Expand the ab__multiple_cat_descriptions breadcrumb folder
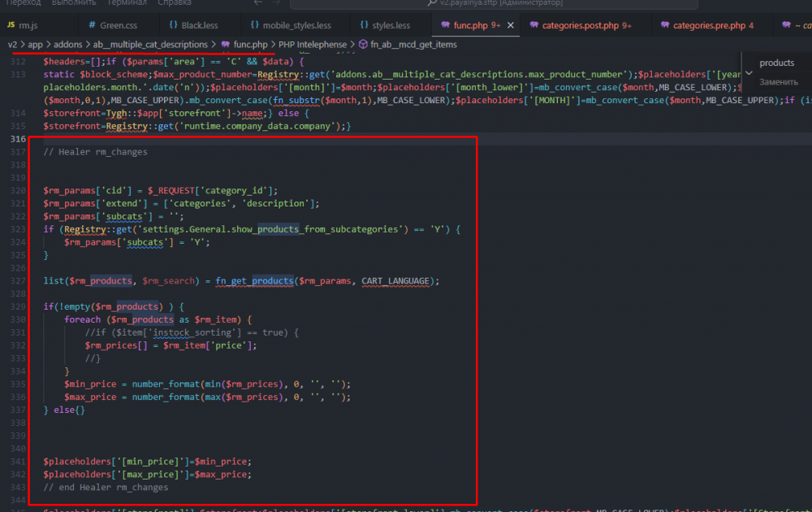The image size is (812, 512). point(149,44)
